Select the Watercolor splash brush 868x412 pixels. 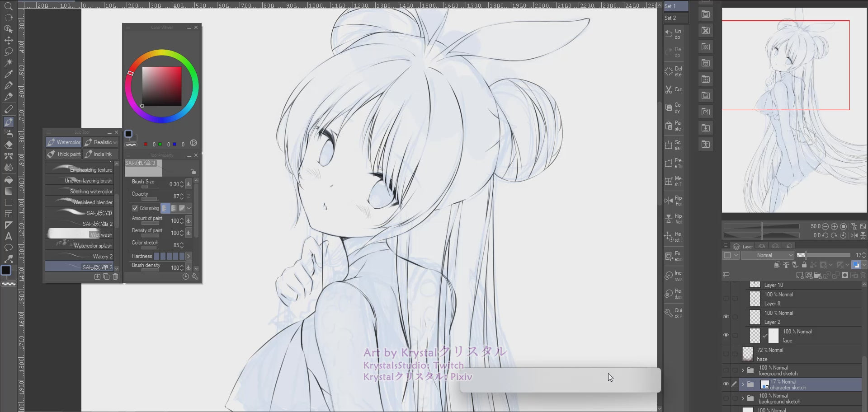coord(79,245)
